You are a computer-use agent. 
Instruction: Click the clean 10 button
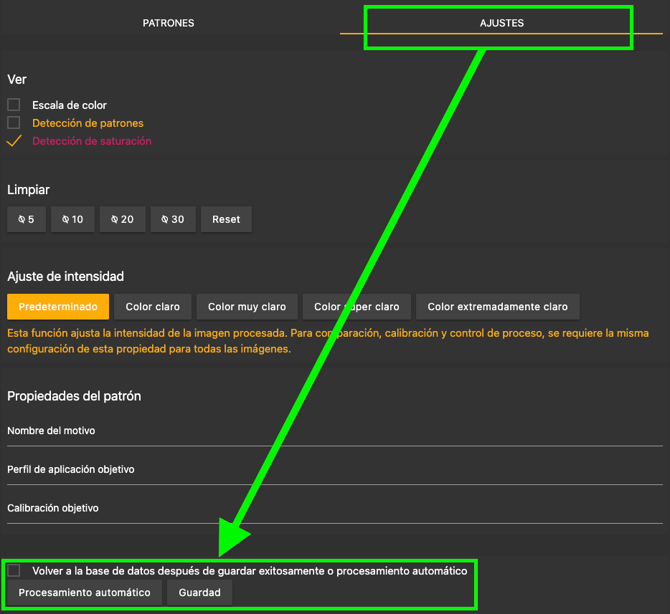coord(73,219)
